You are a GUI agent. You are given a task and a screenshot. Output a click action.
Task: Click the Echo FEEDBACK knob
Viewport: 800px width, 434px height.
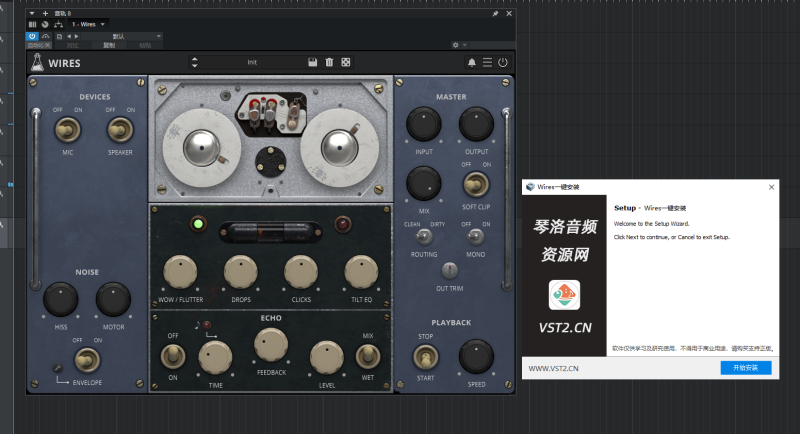pyautogui.click(x=270, y=344)
